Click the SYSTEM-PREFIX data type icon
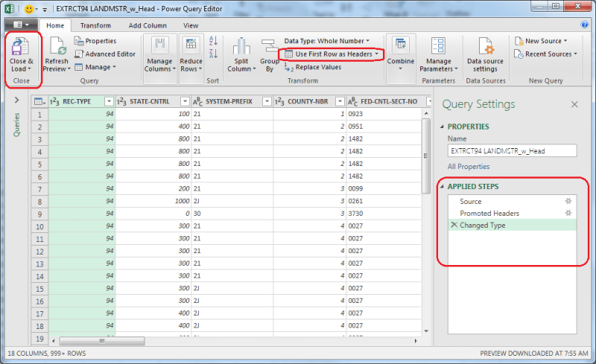Image resolution: width=596 pixels, height=364 pixels. pyautogui.click(x=197, y=101)
